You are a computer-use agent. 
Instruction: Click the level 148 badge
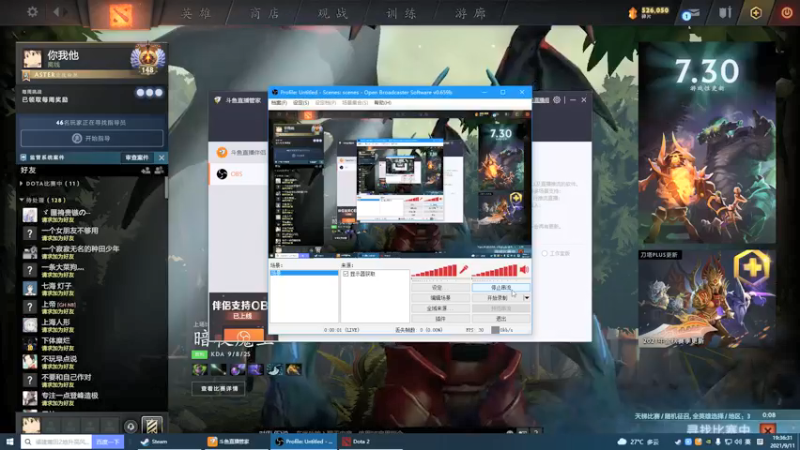click(x=147, y=60)
